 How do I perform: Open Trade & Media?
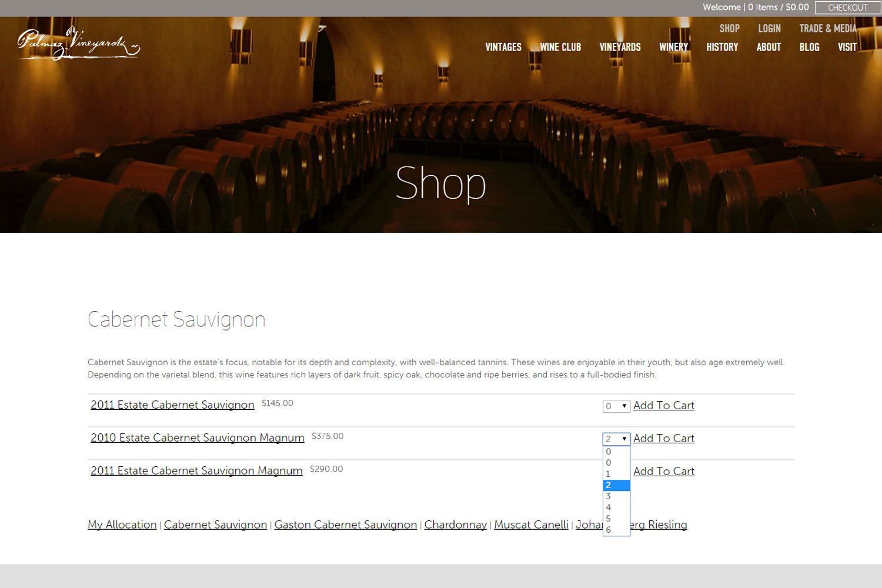click(x=828, y=28)
